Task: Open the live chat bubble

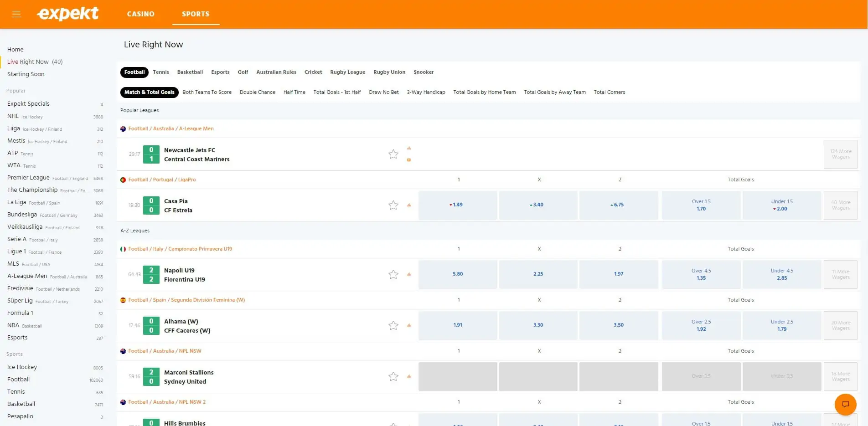Action: (x=845, y=404)
